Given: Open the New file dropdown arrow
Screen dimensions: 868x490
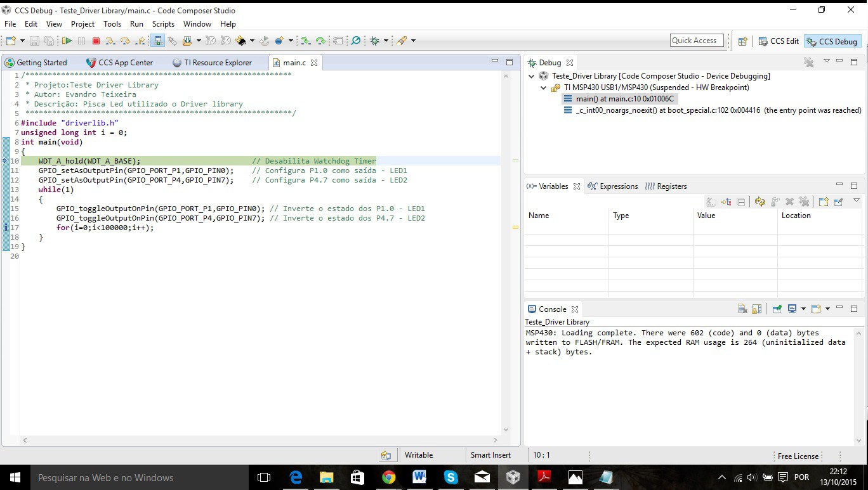Looking at the screenshot, I should tap(22, 41).
